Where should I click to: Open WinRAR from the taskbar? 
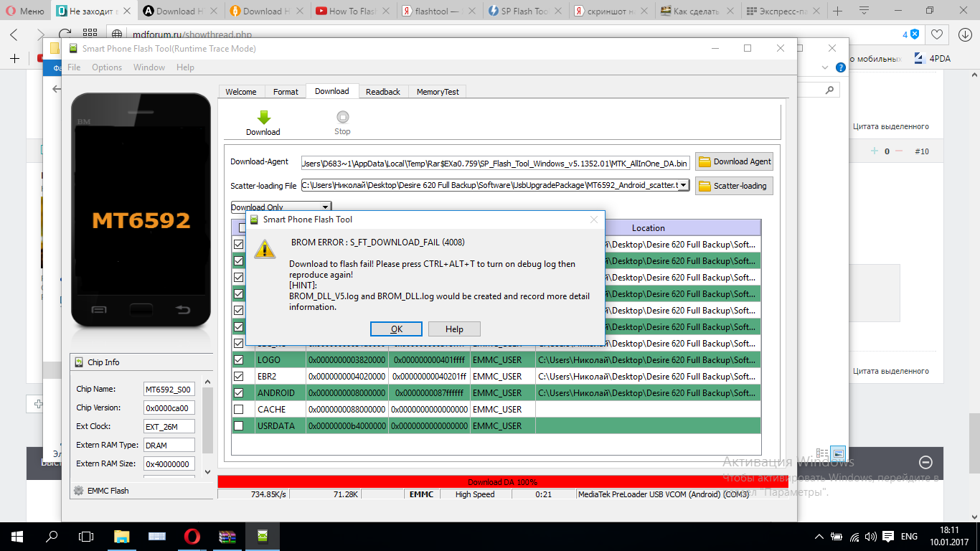tap(227, 536)
